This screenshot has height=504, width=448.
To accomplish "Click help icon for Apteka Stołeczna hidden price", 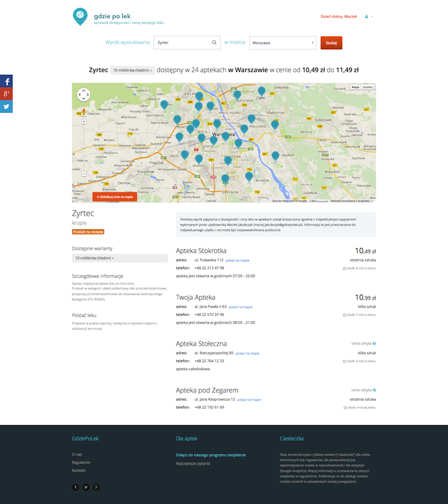I will [x=374, y=343].
